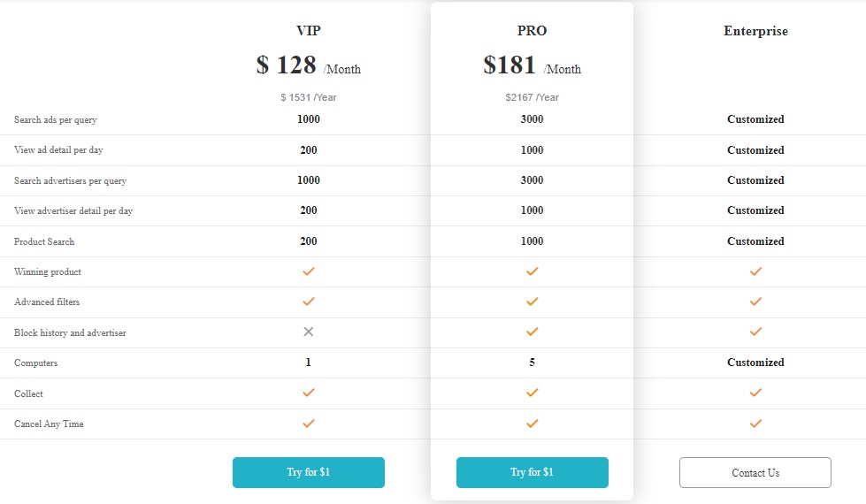
Task: Click the PRO Advanced filters checkmark
Action: pos(532,302)
